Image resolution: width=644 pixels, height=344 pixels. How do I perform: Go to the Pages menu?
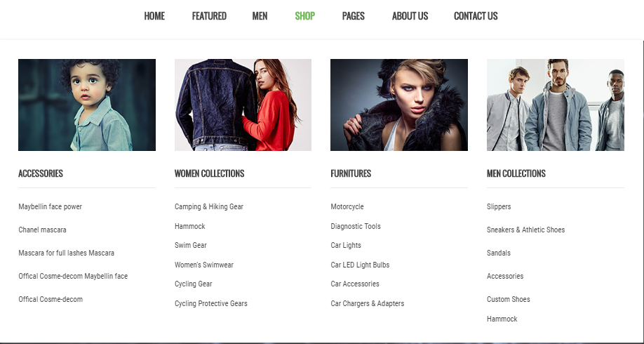(353, 16)
